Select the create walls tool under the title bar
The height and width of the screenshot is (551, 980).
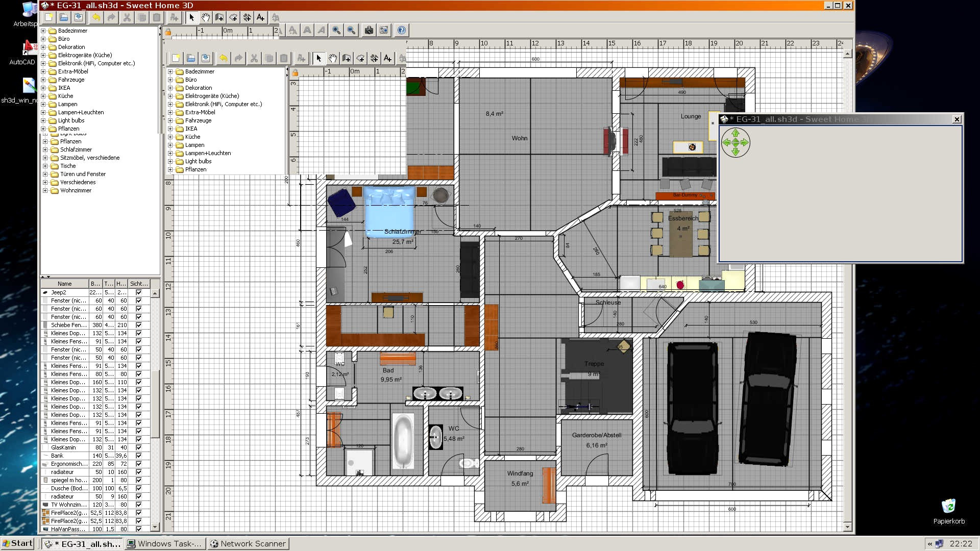219,17
